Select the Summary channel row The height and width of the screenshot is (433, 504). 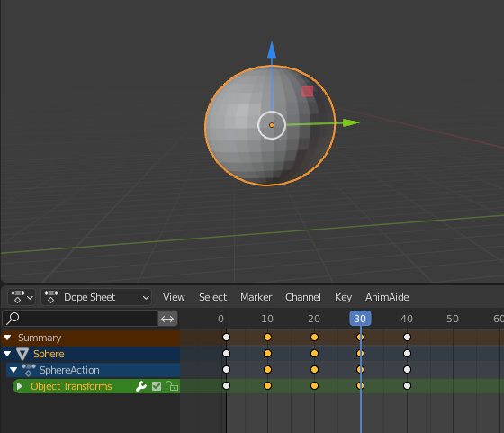(x=90, y=338)
